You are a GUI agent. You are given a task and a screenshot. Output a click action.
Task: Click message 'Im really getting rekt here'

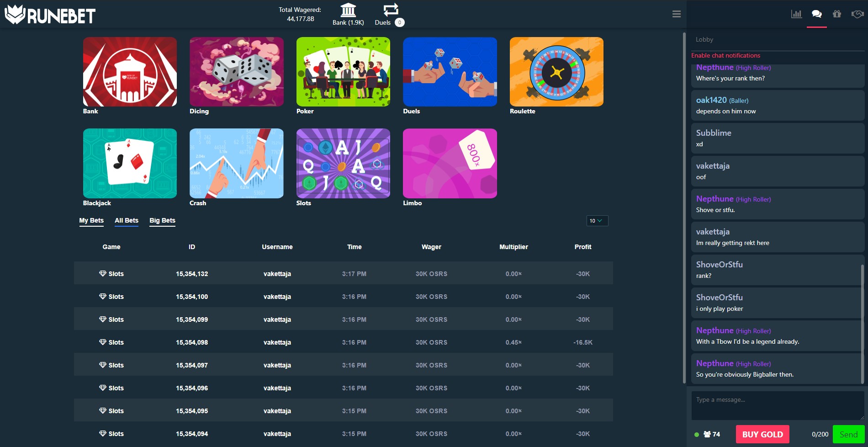(732, 243)
